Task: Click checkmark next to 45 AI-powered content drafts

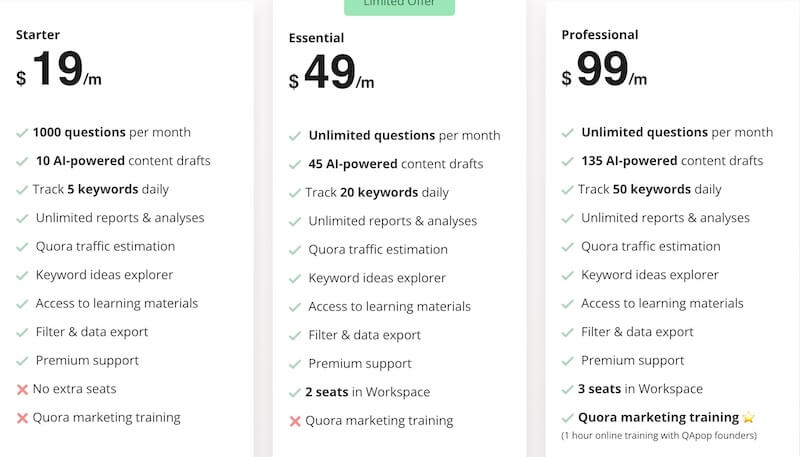Action: (295, 165)
